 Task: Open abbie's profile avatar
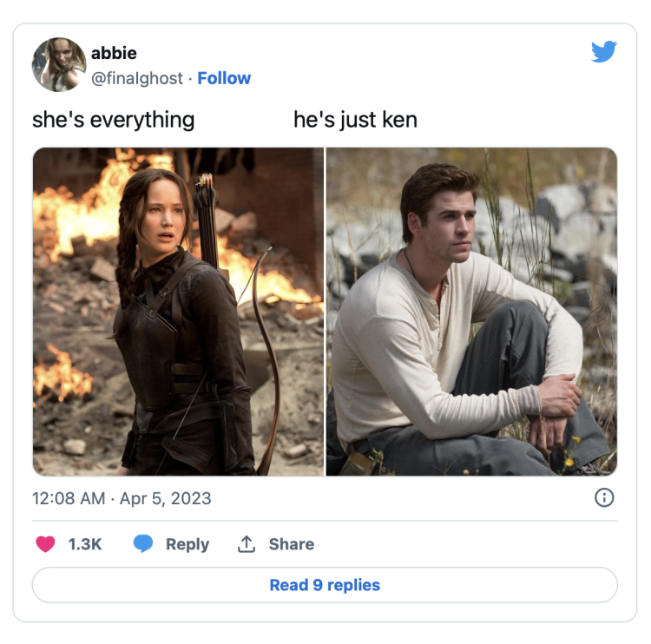click(59, 64)
